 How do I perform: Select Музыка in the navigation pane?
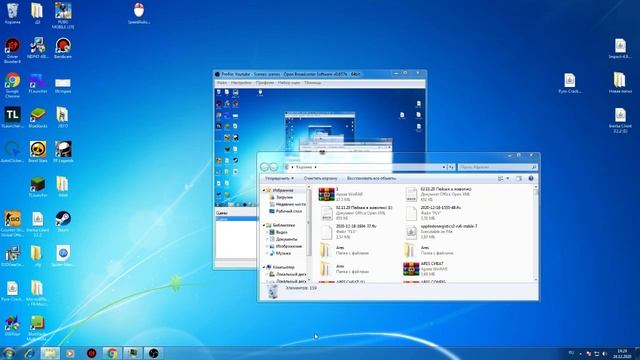(283, 253)
